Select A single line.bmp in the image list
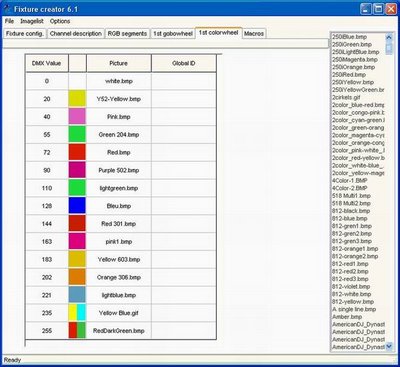 354,309
